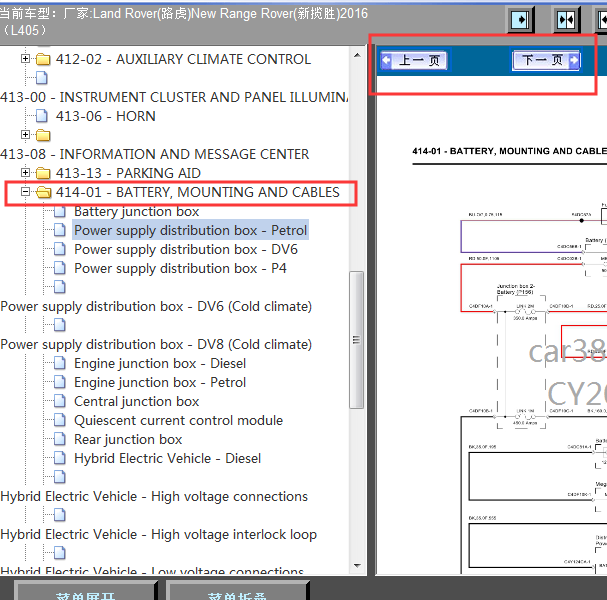Click the expand-right panel toolbar icon

(x=520, y=19)
